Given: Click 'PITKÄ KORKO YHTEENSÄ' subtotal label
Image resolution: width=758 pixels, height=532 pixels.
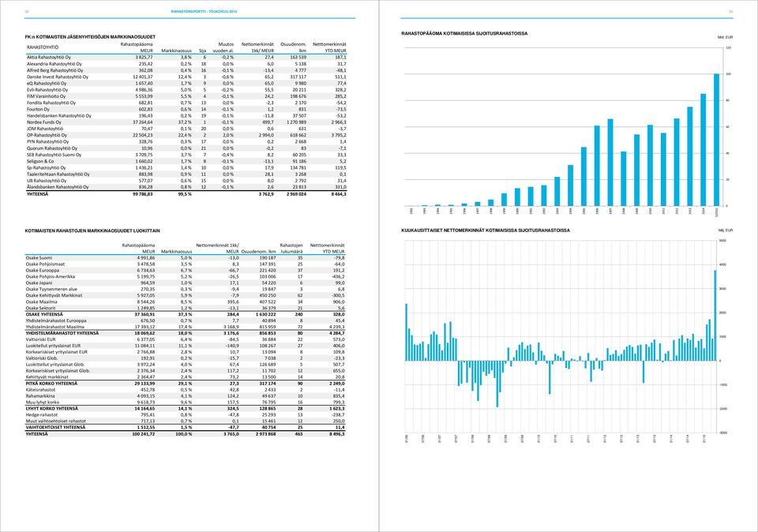Looking at the screenshot, I should click(x=51, y=383).
